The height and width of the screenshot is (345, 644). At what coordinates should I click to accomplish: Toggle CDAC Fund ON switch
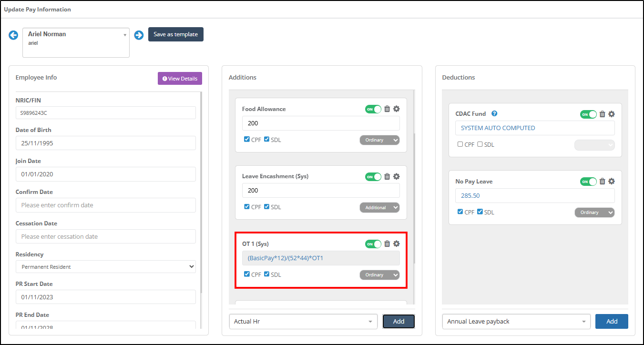588,114
